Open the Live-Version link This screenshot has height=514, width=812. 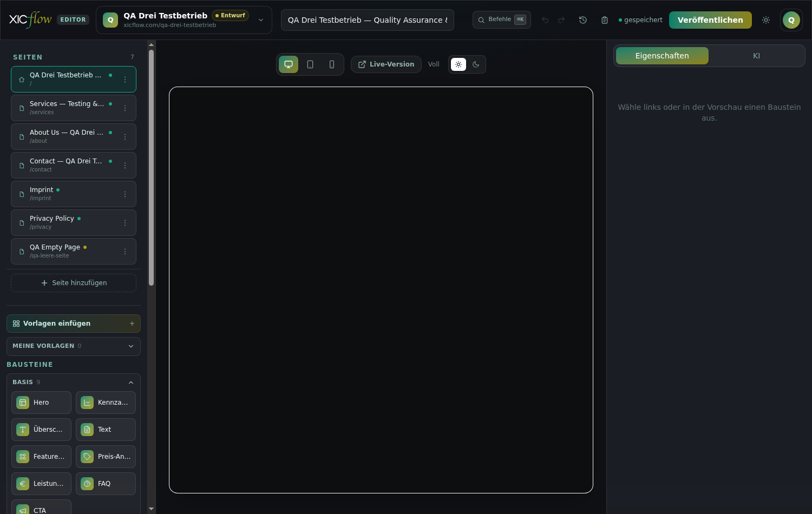coord(386,64)
